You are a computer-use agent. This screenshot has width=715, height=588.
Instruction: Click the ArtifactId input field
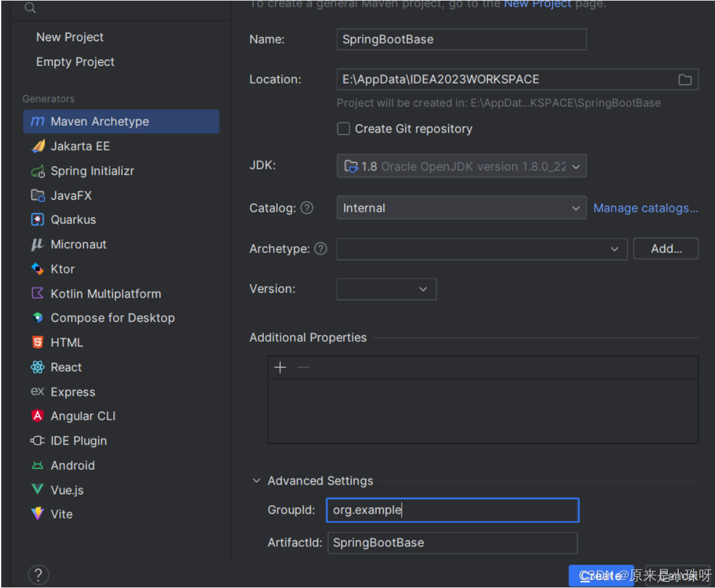(453, 543)
